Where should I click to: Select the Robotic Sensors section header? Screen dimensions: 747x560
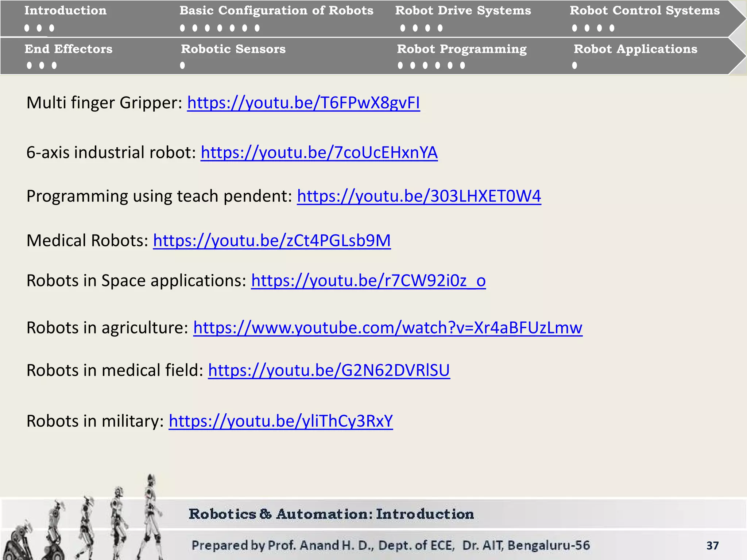tap(233, 49)
